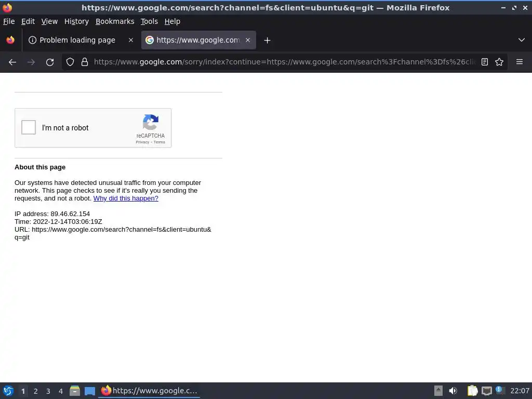
Task: Open the Firefox hamburger menu
Action: (520, 62)
